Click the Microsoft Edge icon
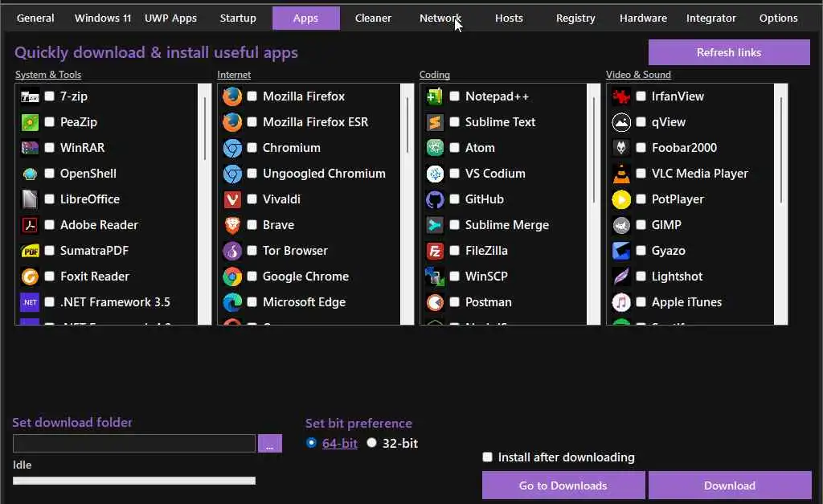The height and width of the screenshot is (504, 823). point(232,302)
